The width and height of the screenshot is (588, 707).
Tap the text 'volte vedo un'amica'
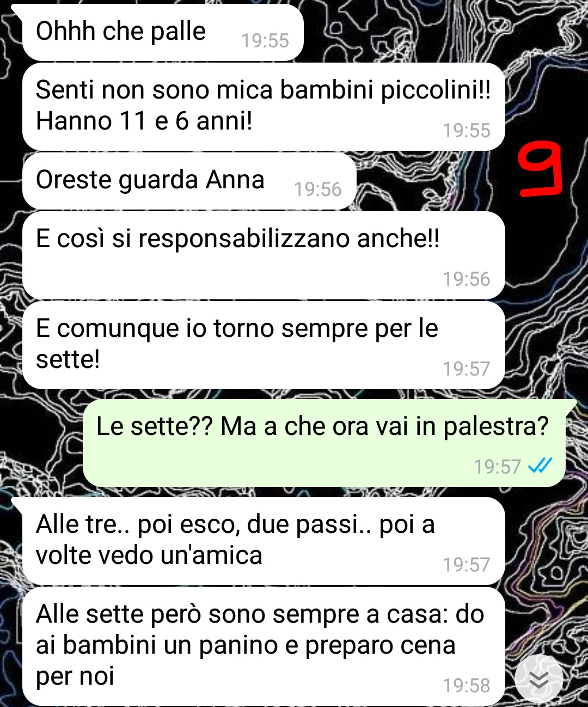[x=149, y=556]
